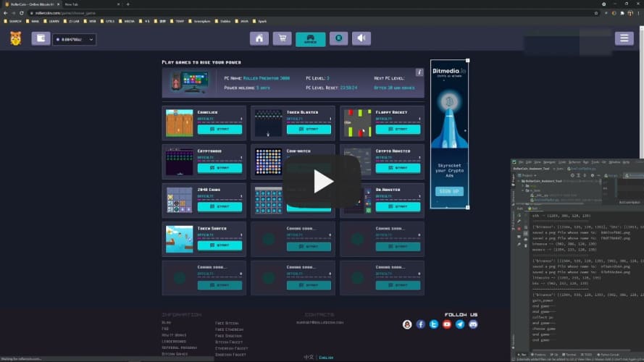Click locate target icon in PyCharm Project toolbar
This screenshot has width=644, height=362.
point(572,175)
